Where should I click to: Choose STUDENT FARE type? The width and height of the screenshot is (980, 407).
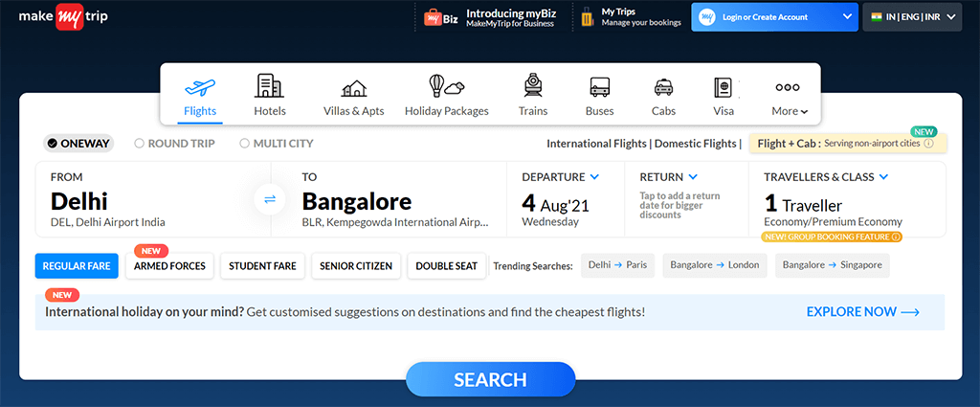point(262,265)
